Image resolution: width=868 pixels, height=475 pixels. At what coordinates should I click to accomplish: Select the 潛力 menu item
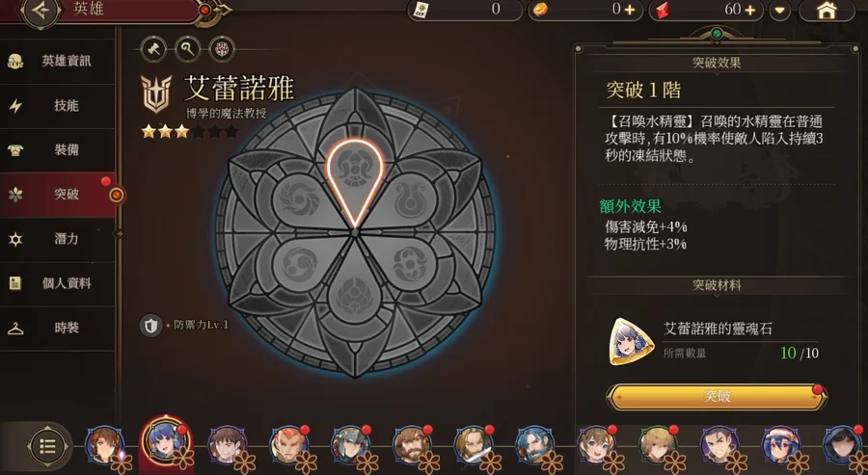(x=58, y=239)
